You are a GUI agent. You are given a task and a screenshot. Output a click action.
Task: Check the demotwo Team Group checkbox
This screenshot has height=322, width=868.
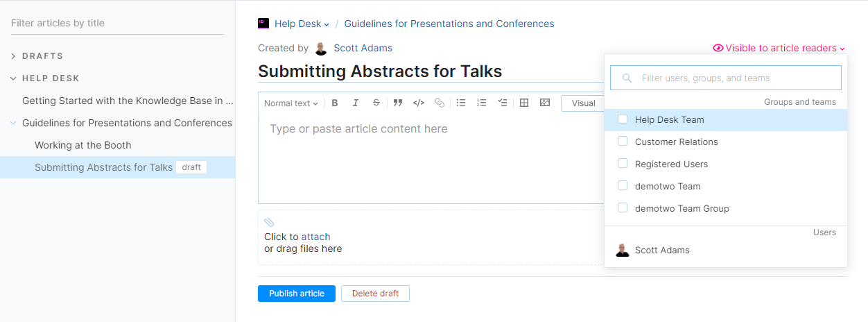pyautogui.click(x=623, y=208)
